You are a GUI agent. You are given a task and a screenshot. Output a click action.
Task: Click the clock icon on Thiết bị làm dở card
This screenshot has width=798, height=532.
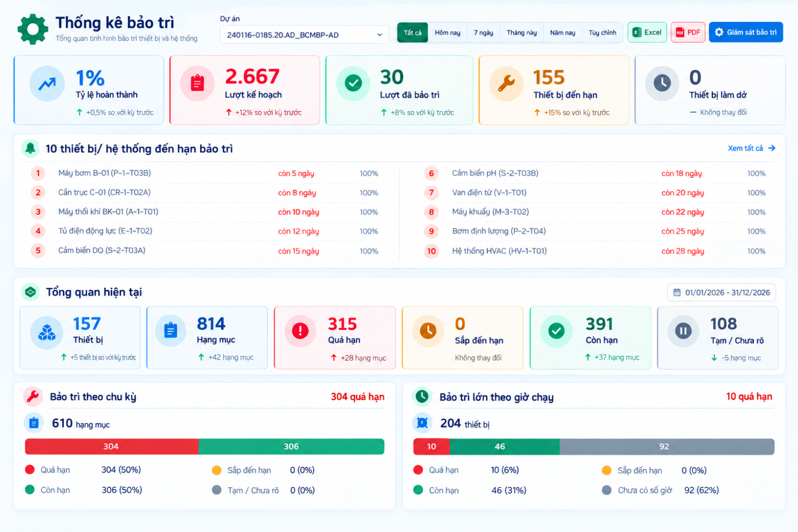pyautogui.click(x=662, y=84)
